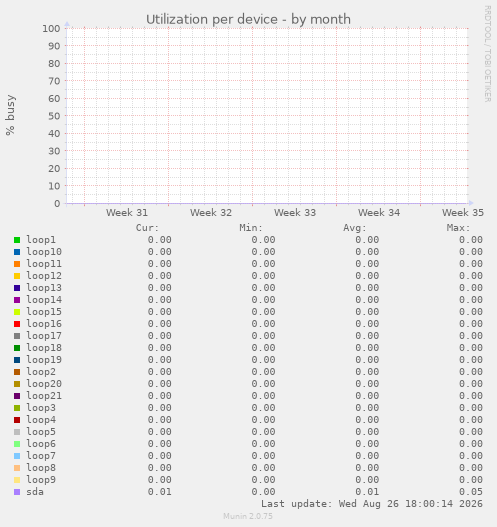Select the loop4 device label
The height and width of the screenshot is (527, 497).
point(41,420)
